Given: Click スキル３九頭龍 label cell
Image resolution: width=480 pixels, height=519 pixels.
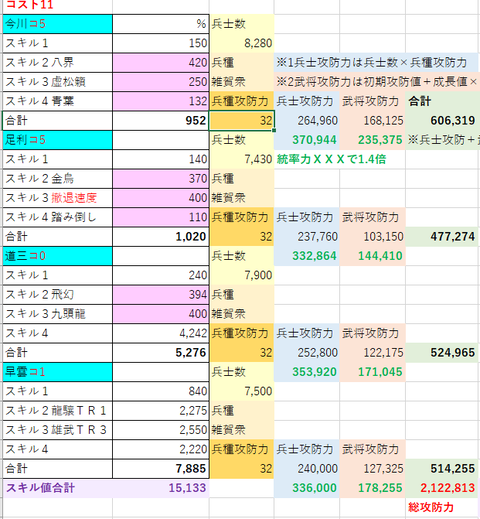Looking at the screenshot, I should tap(57, 314).
